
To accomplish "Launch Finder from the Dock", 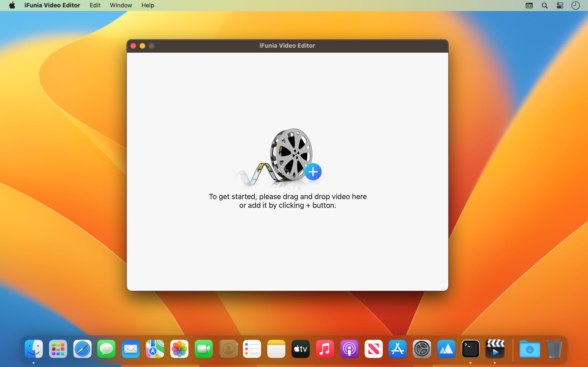I will click(34, 349).
